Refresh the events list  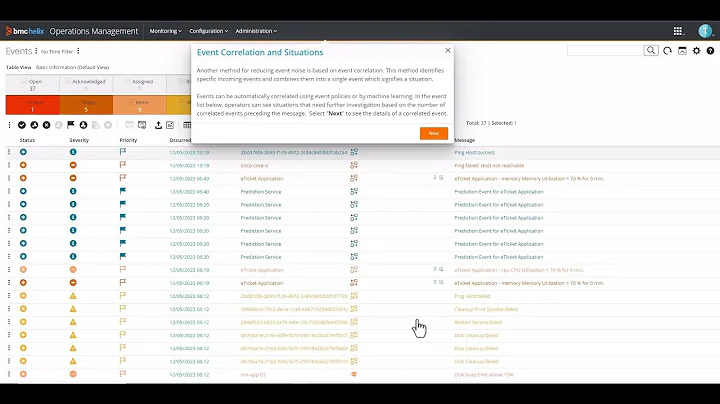[667, 51]
